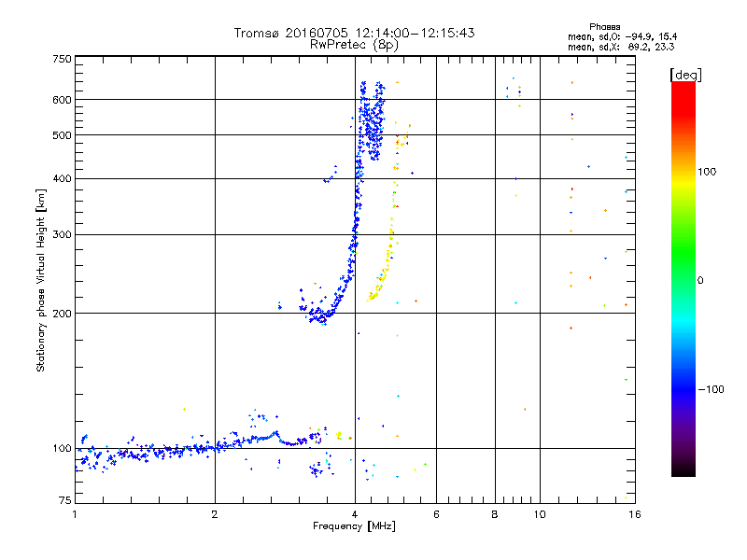Click the y-axis tick label '750'
Image resolution: width=747 pixels, height=560 pixels.
63,59
